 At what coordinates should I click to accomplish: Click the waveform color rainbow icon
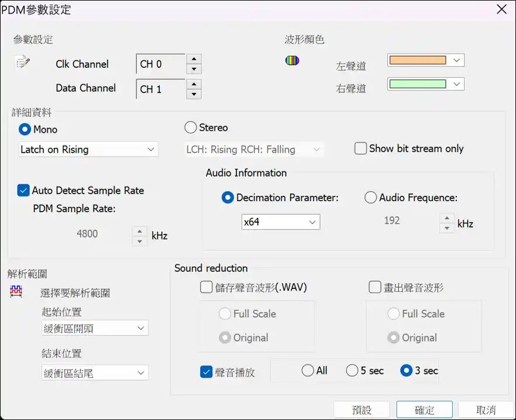[292, 60]
